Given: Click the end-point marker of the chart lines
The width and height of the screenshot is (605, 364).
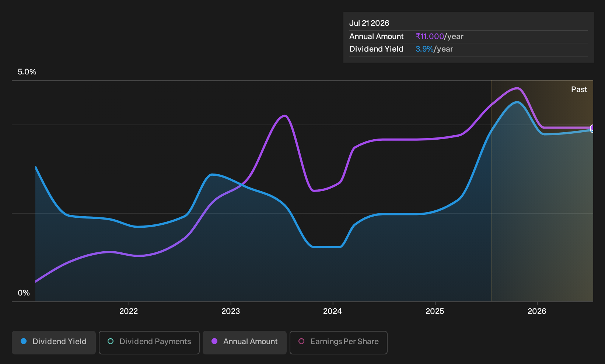Looking at the screenshot, I should point(592,129).
